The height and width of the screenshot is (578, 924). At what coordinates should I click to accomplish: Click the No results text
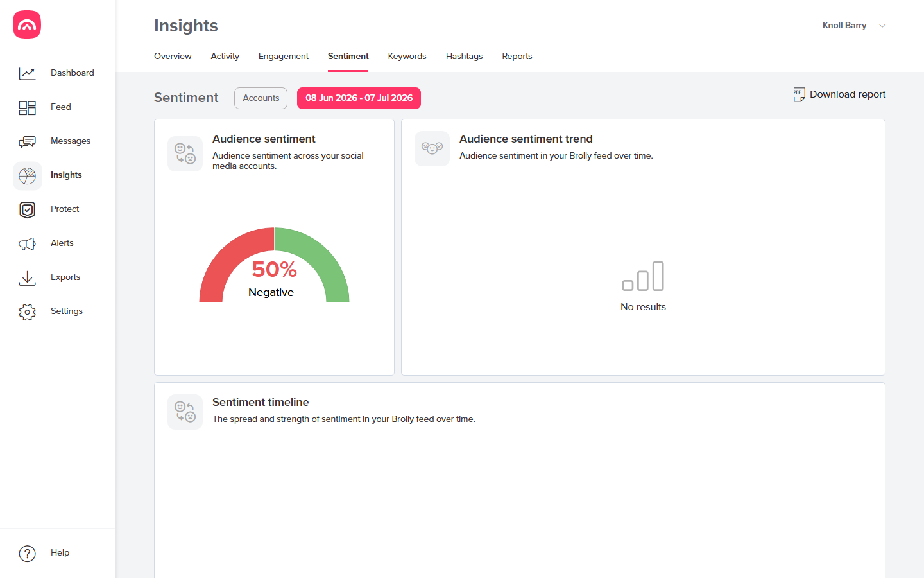click(x=643, y=307)
